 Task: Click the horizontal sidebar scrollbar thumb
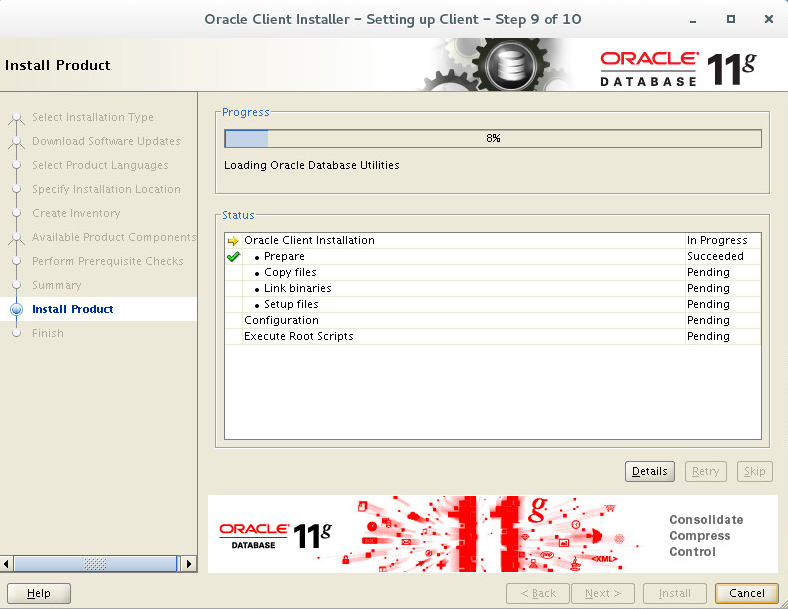(95, 564)
